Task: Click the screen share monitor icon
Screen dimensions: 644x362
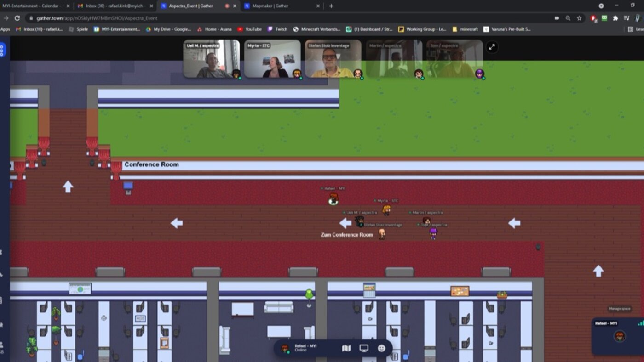Action: [x=364, y=348]
